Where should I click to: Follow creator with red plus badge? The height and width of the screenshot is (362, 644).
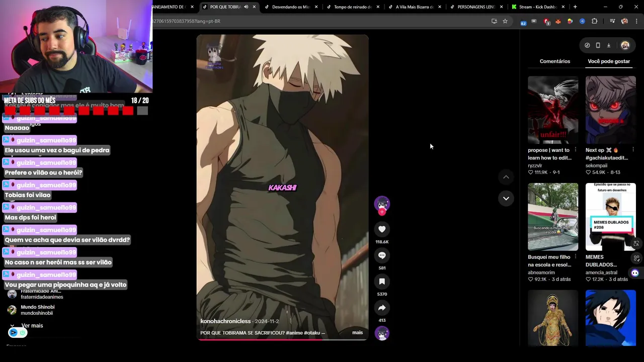tap(382, 212)
